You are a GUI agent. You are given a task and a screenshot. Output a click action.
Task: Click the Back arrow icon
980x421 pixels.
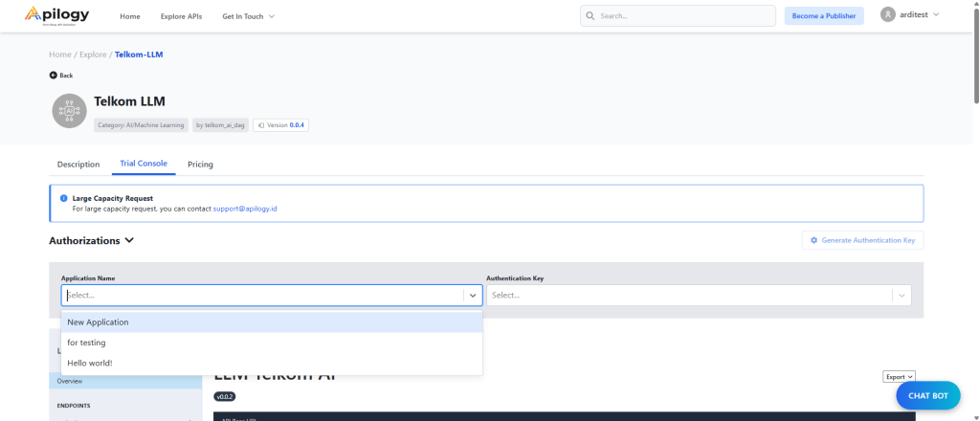(x=54, y=75)
